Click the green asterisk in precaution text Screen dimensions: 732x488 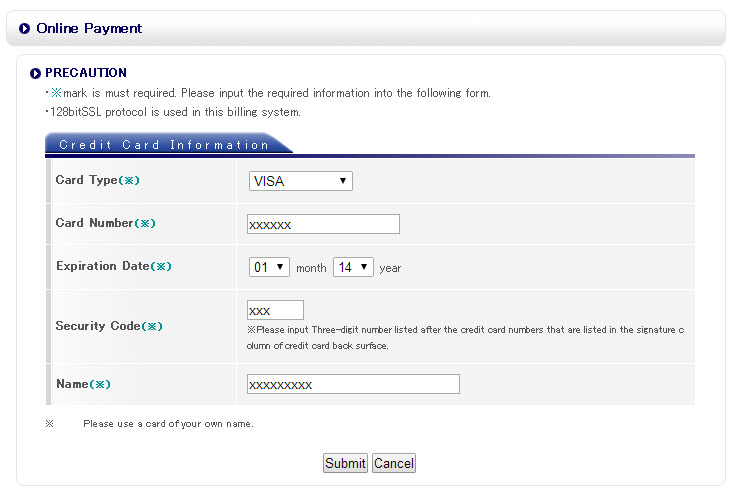pyautogui.click(x=56, y=93)
